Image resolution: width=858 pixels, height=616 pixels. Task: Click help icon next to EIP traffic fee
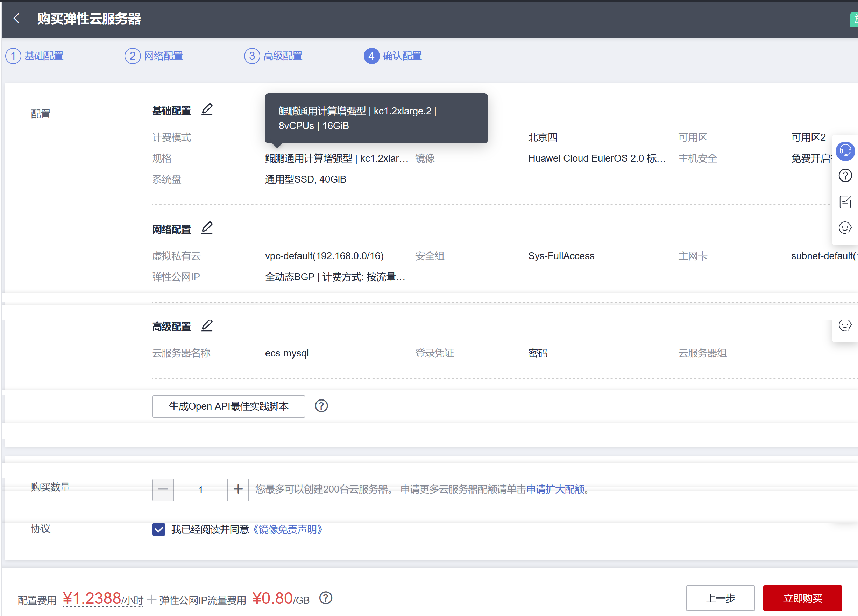click(326, 598)
